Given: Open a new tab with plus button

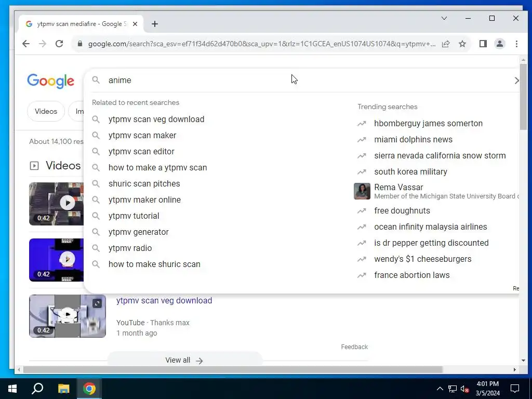Looking at the screenshot, I should click(155, 24).
